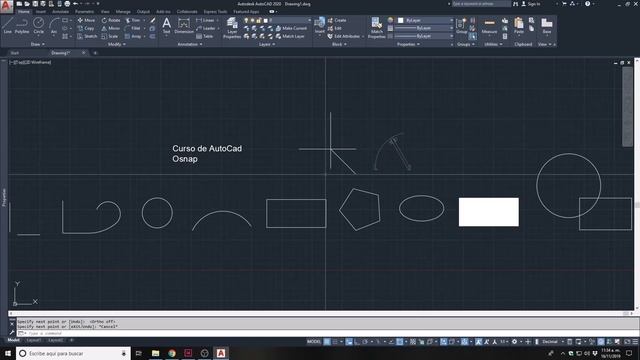Toggle object snap in status bar
The image size is (640, 360).
click(400, 342)
